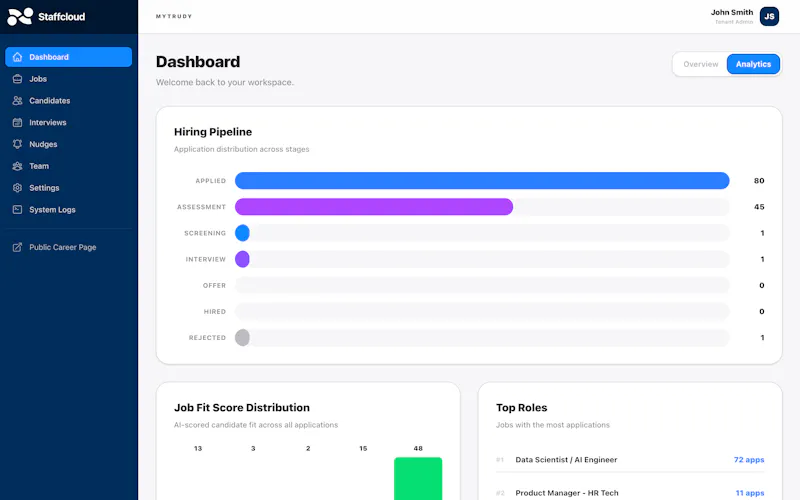800x500 pixels.
Task: Click the Dashboard page title
Action: click(x=198, y=62)
